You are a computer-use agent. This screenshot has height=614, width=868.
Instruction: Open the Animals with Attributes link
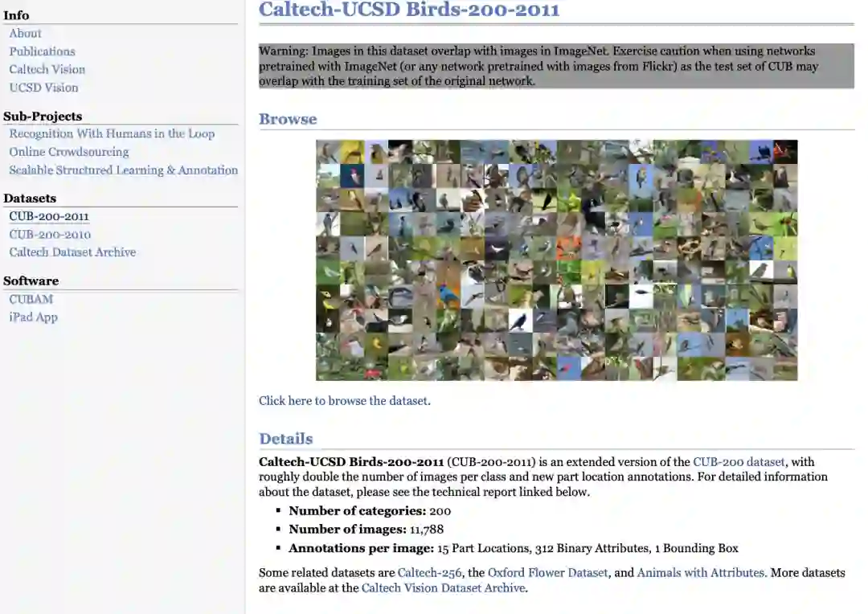click(x=702, y=572)
